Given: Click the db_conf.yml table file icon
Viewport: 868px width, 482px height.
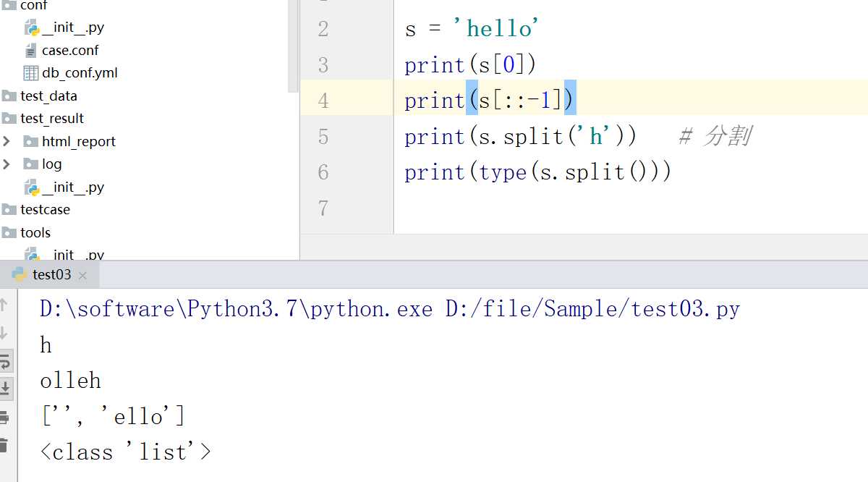Looking at the screenshot, I should click(x=31, y=73).
